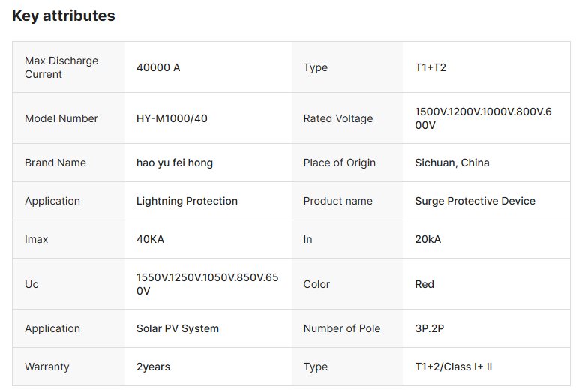Viewport: 579px width, 392px height.
Task: Select the Sichuan, China value
Action: (x=452, y=163)
